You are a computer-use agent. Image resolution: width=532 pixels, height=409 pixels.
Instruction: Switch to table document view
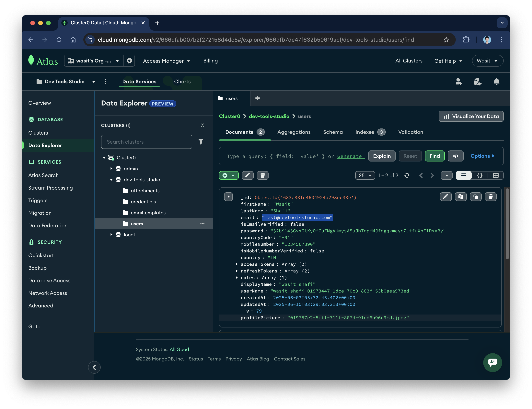[495, 175]
